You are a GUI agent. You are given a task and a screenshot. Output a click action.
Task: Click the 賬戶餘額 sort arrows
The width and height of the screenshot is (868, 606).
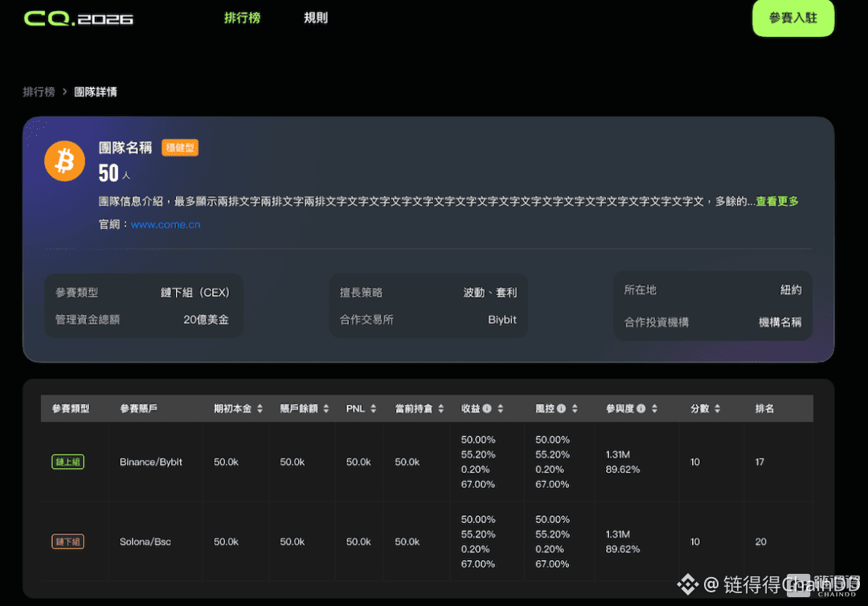coord(325,407)
